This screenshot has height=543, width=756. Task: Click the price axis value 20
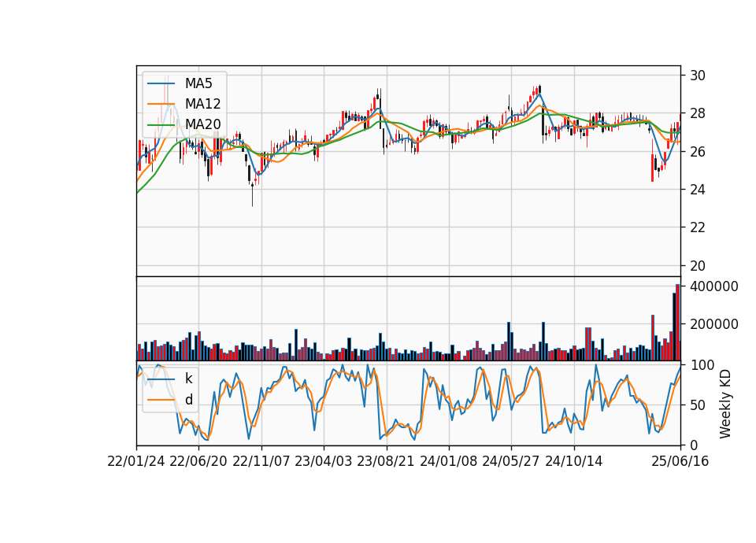(698, 266)
